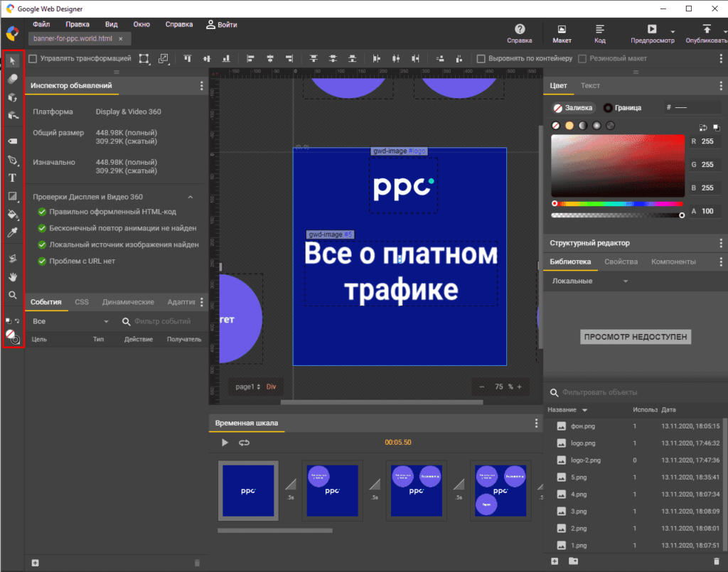
Task: Check the Выровнять по контейнеру option
Action: tap(481, 58)
